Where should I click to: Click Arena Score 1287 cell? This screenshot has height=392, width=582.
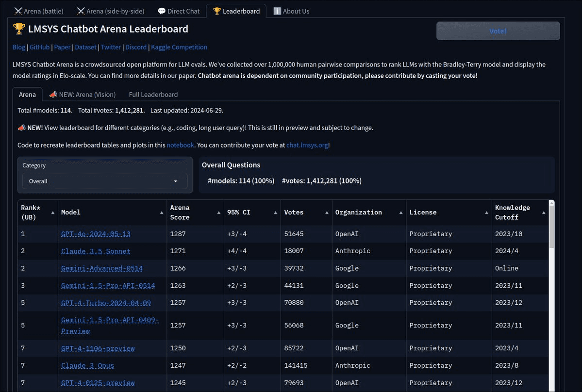pos(195,234)
